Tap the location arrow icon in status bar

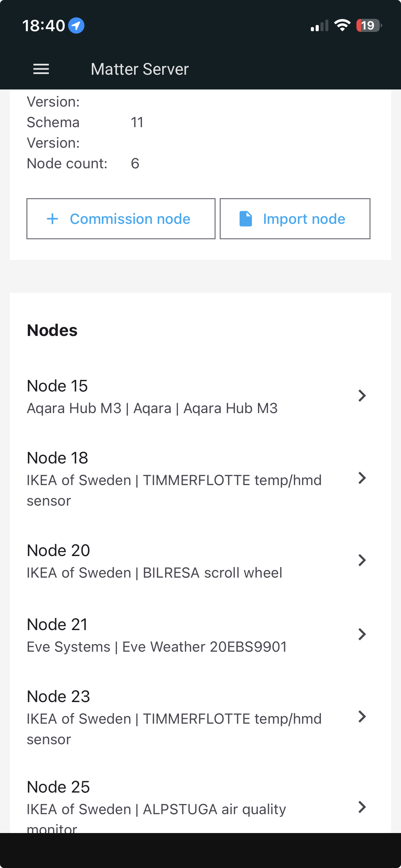(76, 26)
